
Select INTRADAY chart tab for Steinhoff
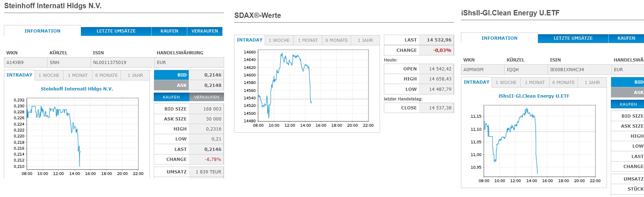[20, 75]
